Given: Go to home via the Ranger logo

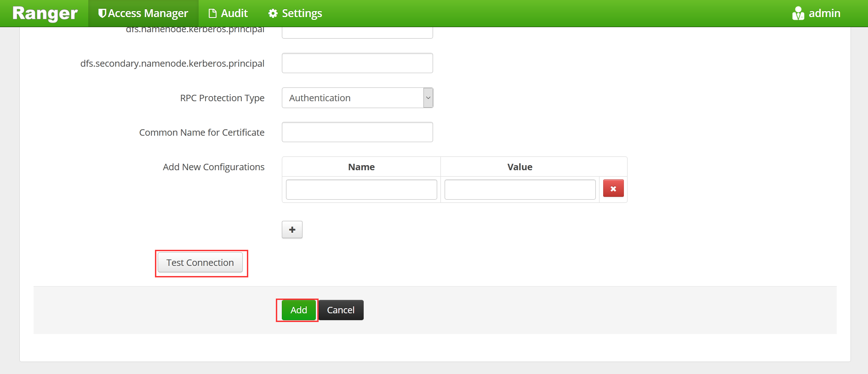Looking at the screenshot, I should 45,13.
